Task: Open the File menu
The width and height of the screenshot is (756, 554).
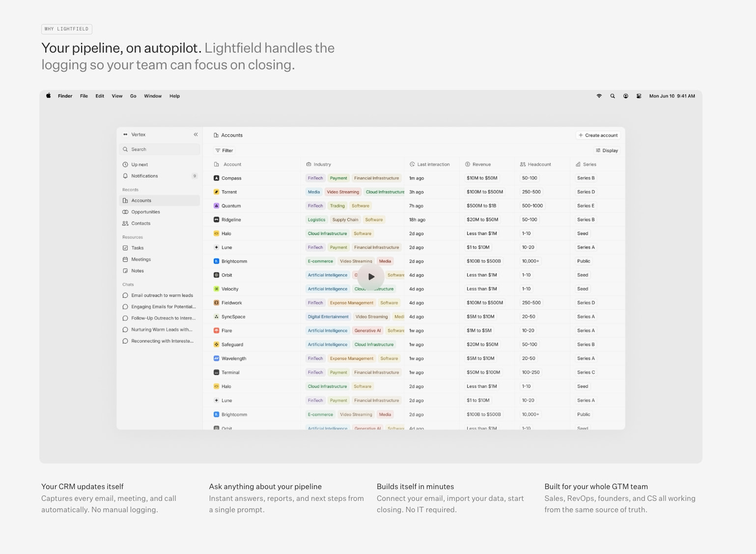Action: coord(84,96)
